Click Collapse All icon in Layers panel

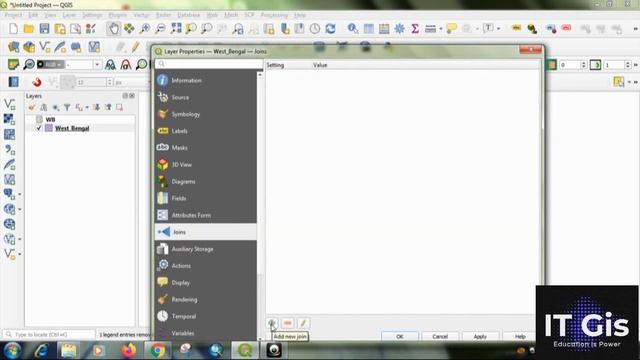click(x=108, y=107)
